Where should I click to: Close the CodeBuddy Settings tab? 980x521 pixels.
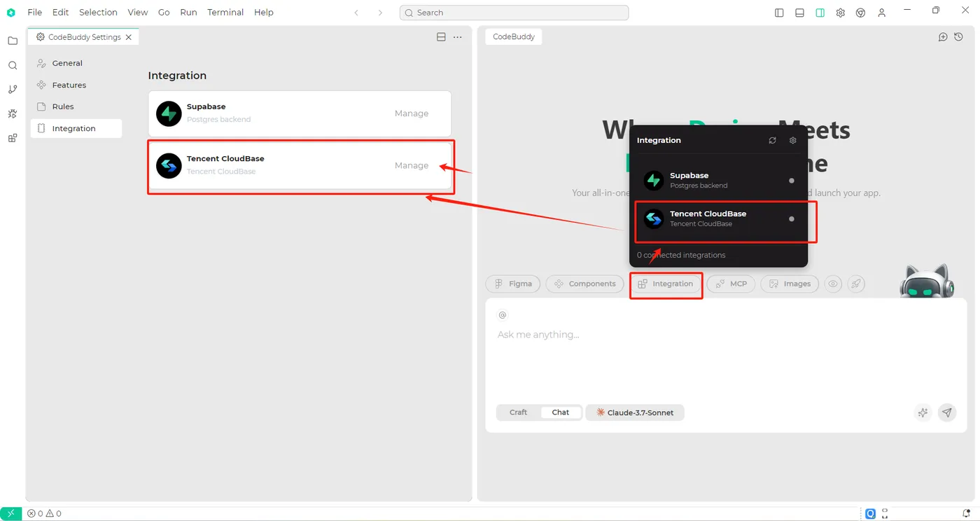tap(129, 37)
